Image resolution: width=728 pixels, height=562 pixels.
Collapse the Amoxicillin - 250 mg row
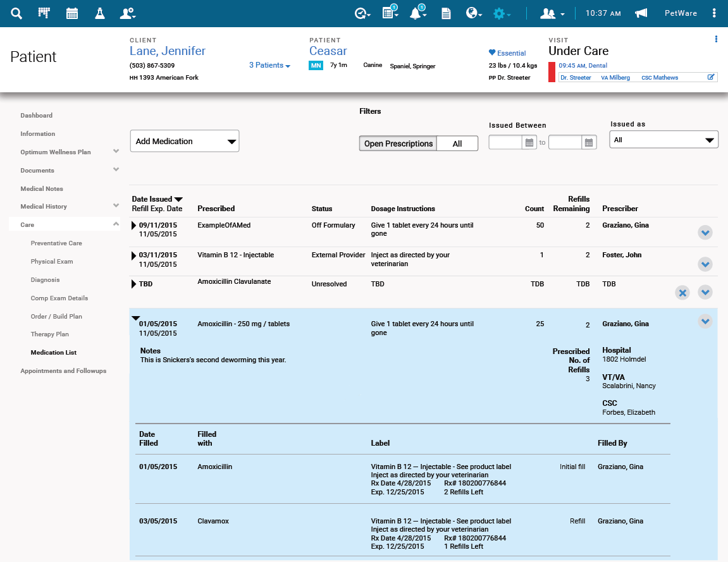[x=135, y=318]
